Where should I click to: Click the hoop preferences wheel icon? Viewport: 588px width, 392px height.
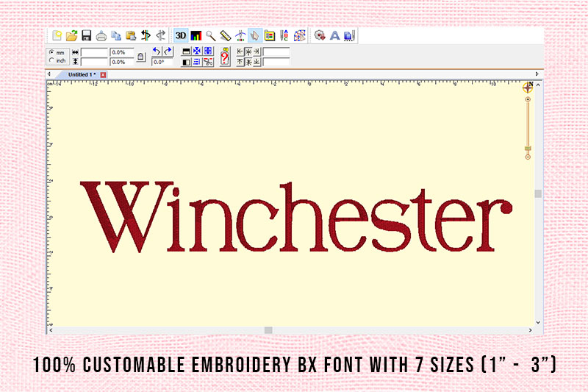(x=299, y=35)
